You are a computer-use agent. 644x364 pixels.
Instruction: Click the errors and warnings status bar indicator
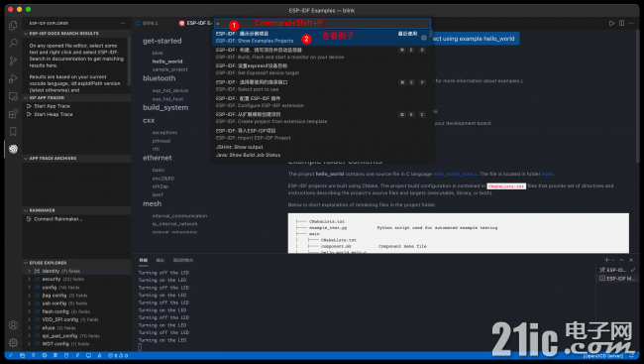[118, 355]
